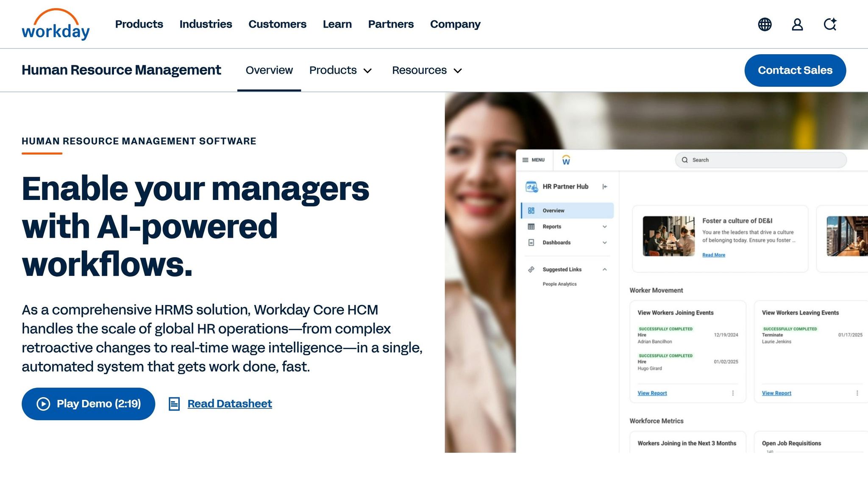Screen dimensions: 868x488
Task: Collapse the HR Partner Hub sidebar
Action: (x=605, y=186)
